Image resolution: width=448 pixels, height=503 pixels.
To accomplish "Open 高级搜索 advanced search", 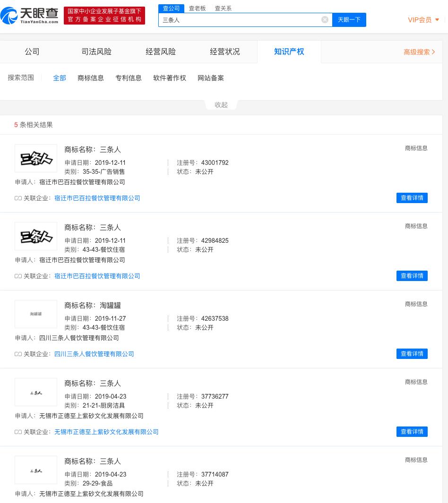I will pos(419,52).
